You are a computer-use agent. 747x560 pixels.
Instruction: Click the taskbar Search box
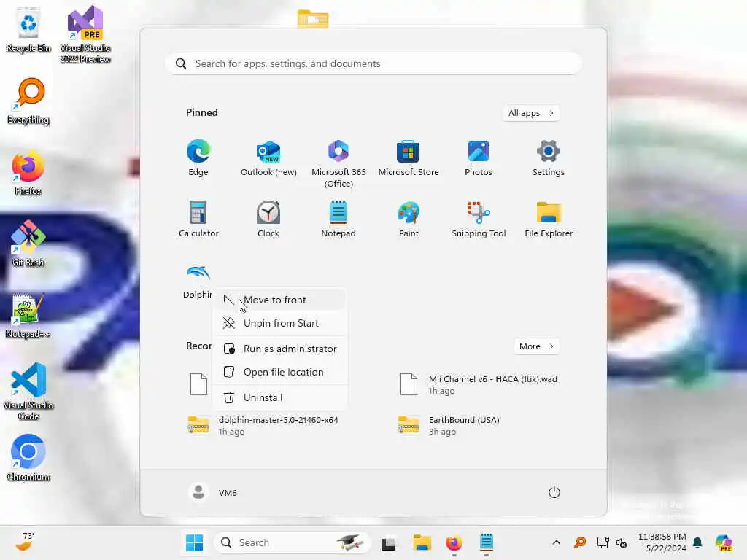pos(292,542)
